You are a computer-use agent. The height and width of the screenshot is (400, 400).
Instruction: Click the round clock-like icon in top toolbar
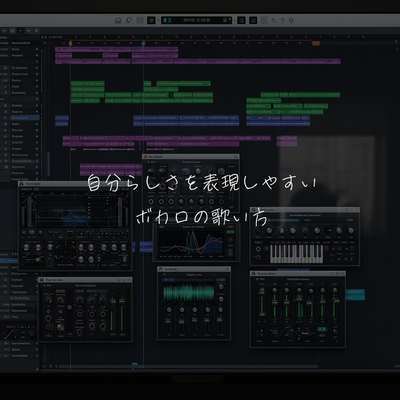(129, 20)
